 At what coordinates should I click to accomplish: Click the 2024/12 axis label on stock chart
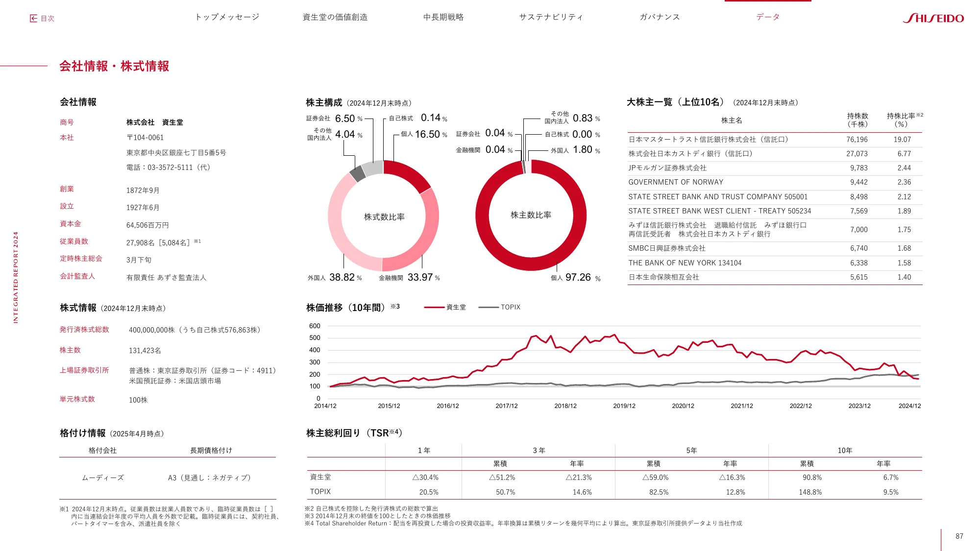[x=909, y=406]
